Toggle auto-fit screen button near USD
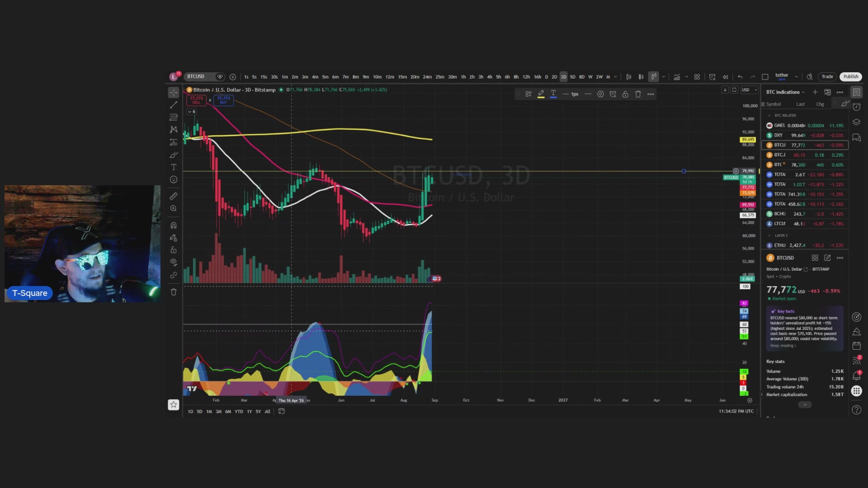This screenshot has width=868, height=488. click(x=734, y=90)
